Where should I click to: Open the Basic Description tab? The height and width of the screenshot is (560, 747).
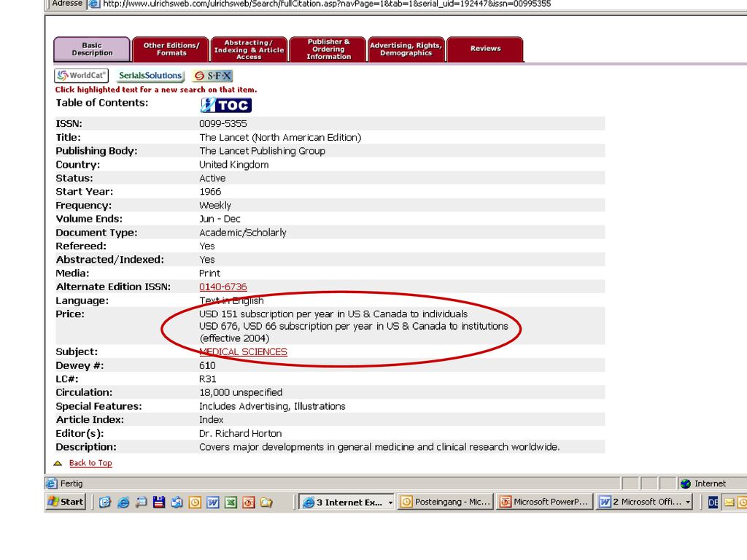92,49
